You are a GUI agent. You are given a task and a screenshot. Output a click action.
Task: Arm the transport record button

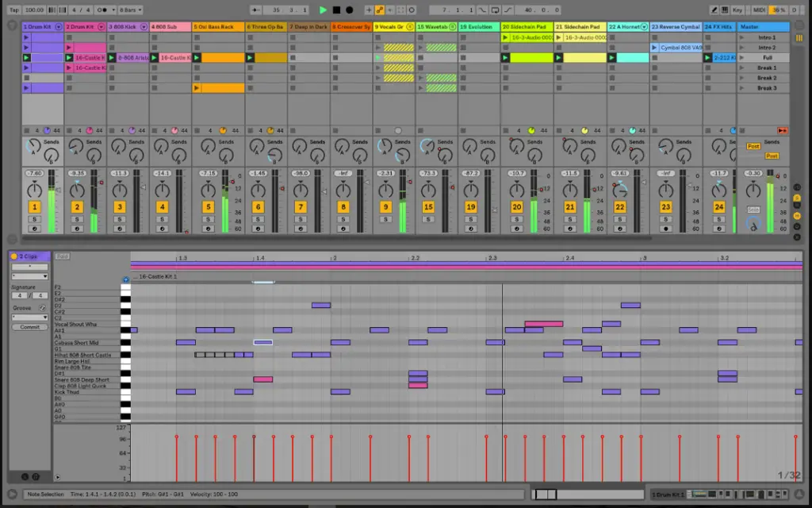pyautogui.click(x=350, y=10)
